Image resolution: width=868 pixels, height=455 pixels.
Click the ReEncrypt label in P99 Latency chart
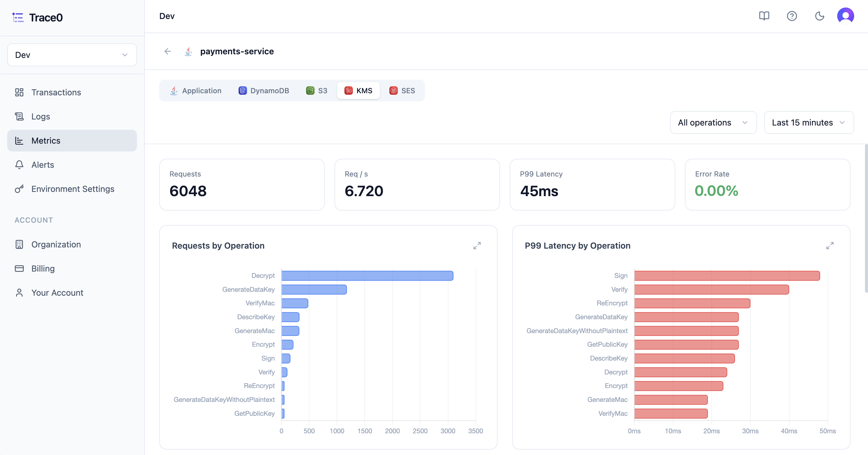612,303
